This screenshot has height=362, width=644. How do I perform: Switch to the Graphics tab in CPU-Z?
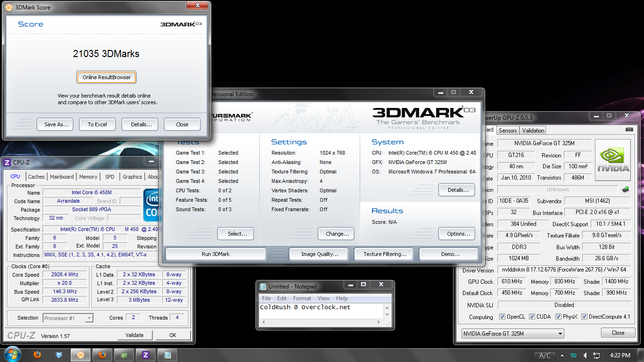tap(132, 177)
